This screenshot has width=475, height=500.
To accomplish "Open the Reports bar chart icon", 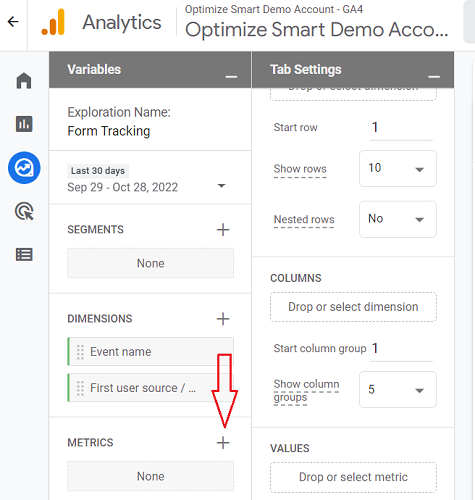I will tap(24, 124).
